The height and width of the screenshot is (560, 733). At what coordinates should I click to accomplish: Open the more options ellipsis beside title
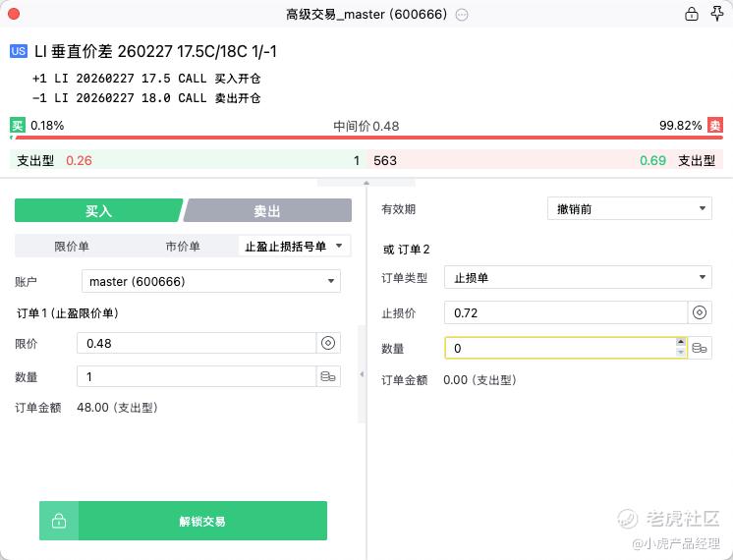point(462,15)
